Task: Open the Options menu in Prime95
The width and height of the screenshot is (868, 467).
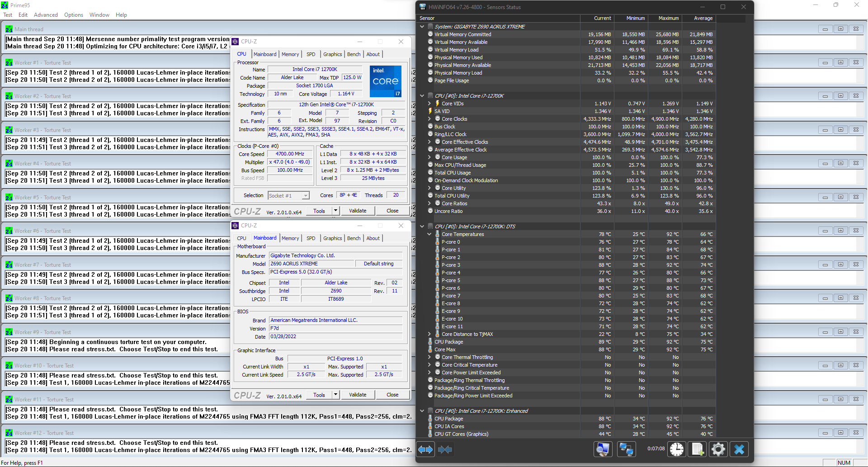Action: pos(74,14)
